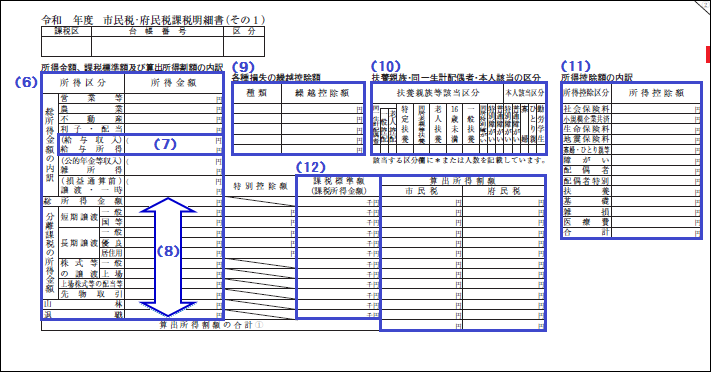Click the empty 課税区 cell under header

[x=67, y=46]
